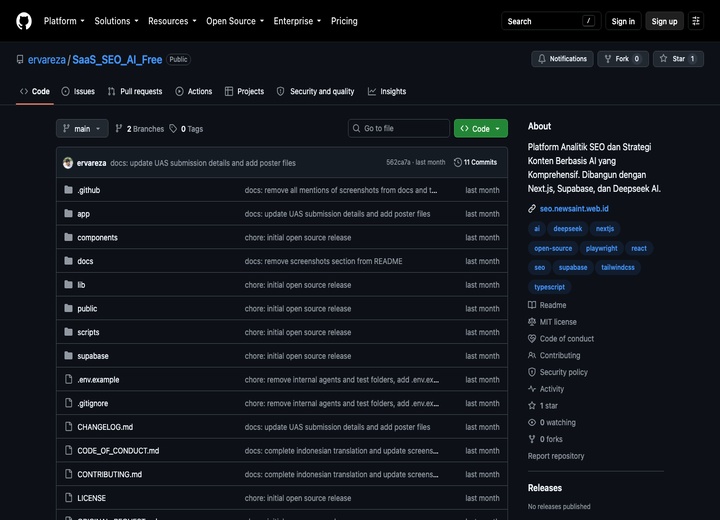This screenshot has width=720, height=520.
Task: Open the Pricing link
Action: 344,21
